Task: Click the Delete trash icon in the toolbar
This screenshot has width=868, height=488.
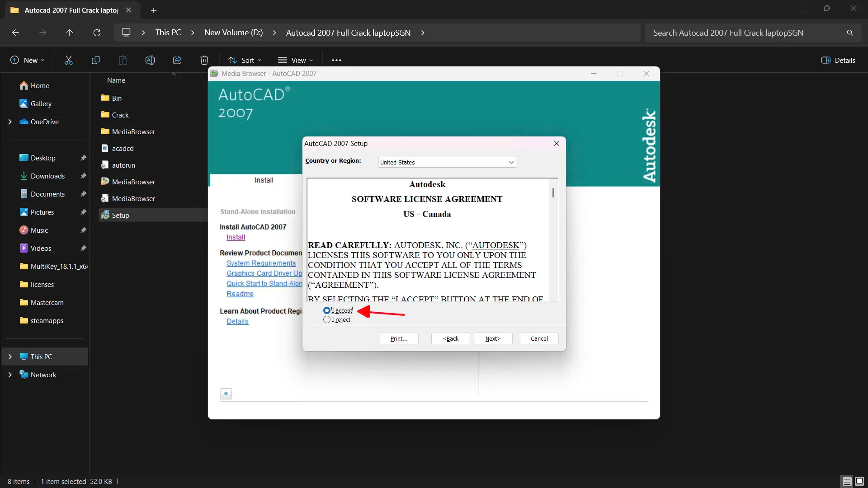Action: coord(204,60)
